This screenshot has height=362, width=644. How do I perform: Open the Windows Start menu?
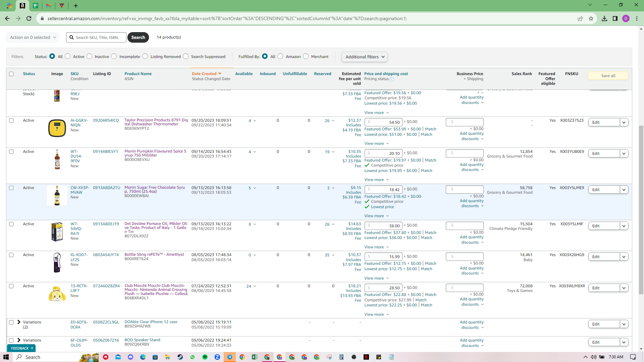[6, 357]
